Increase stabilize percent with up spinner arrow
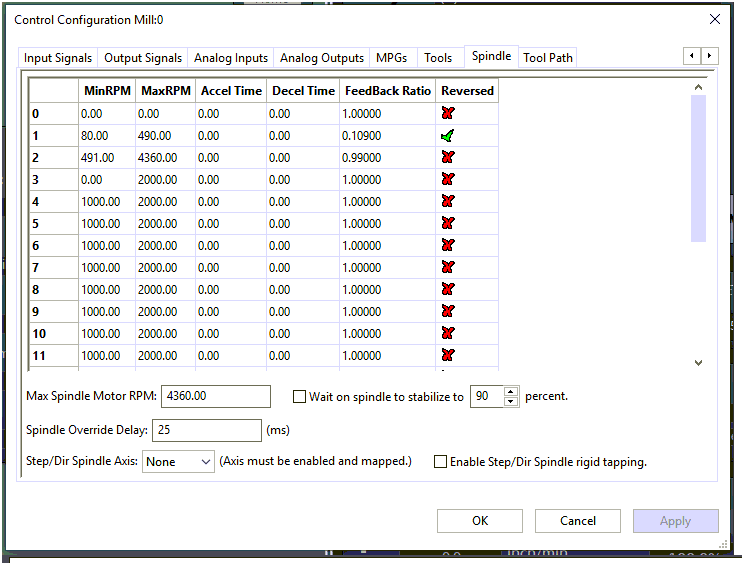This screenshot has height=563, width=742. tap(511, 391)
